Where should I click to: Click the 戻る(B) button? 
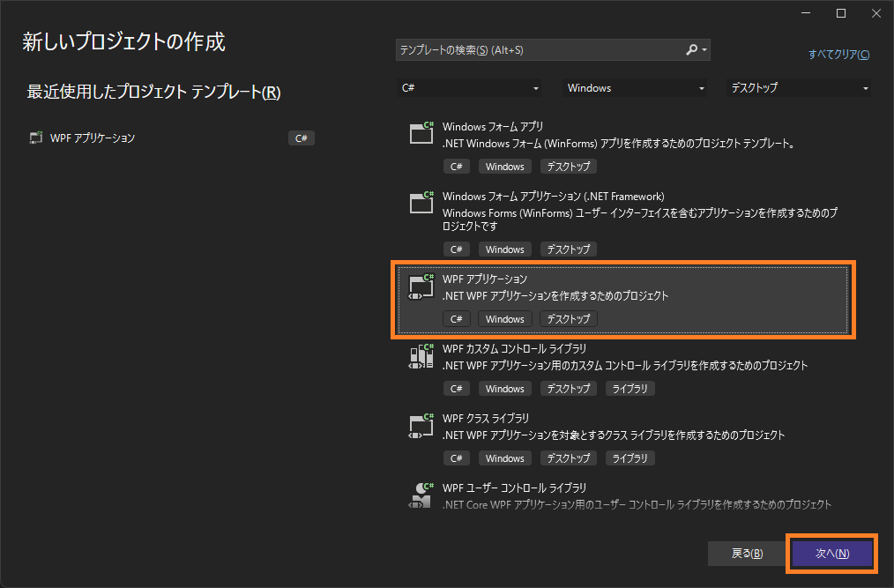pyautogui.click(x=747, y=554)
